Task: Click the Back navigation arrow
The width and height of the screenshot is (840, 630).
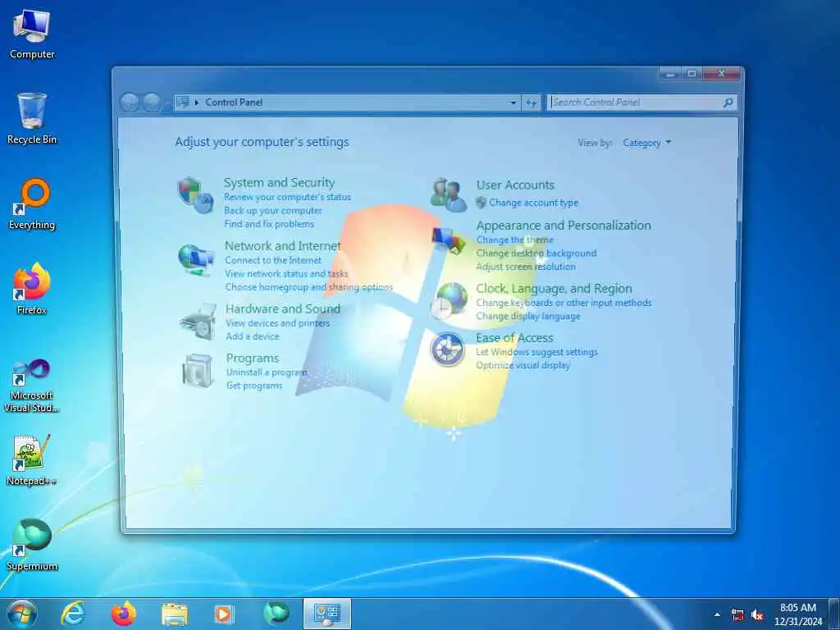Action: pos(130,103)
